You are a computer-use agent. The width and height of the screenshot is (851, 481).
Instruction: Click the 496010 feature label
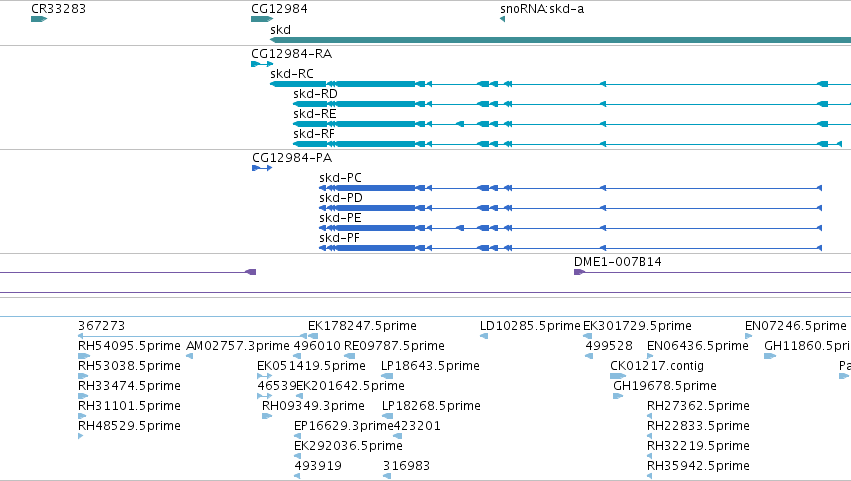point(317,346)
